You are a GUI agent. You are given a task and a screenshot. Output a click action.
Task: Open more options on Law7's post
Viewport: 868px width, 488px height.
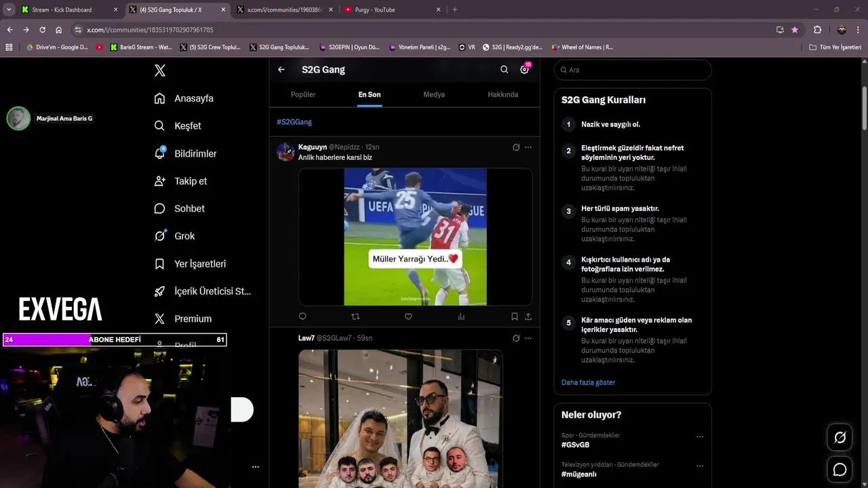(528, 338)
